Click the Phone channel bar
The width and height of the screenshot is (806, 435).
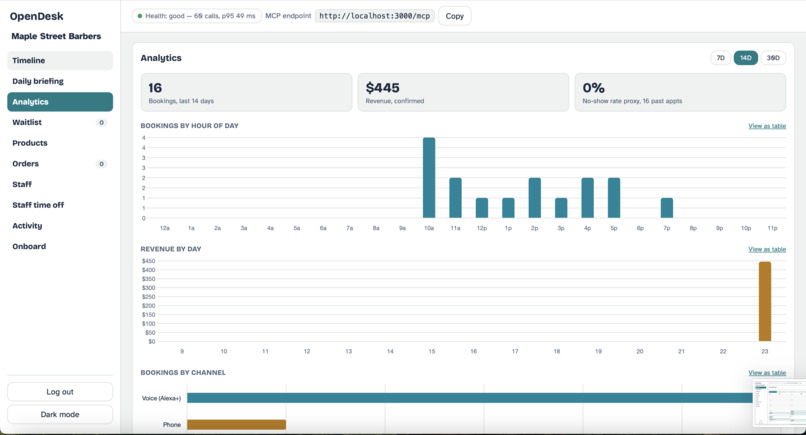tap(236, 425)
